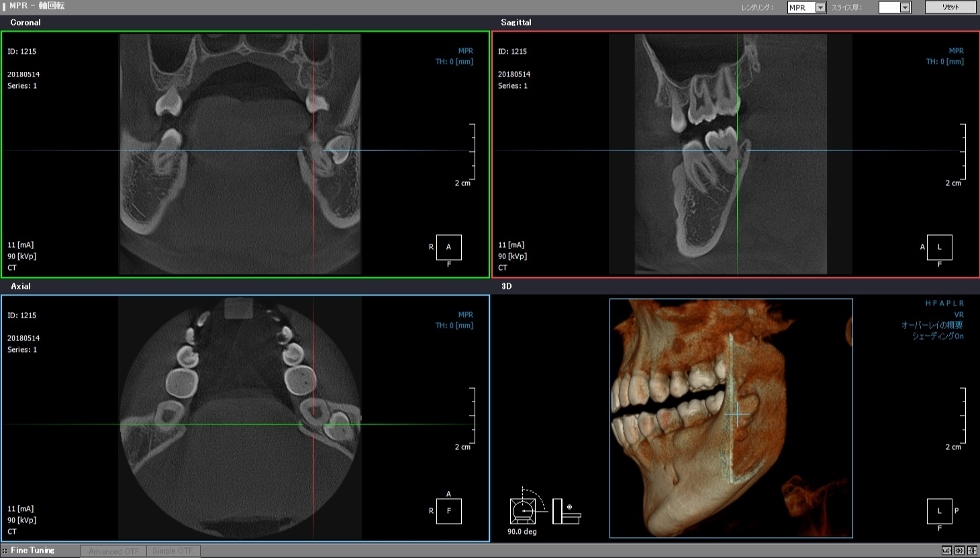Click the leftmost layout icon in status bar

[x=946, y=551]
